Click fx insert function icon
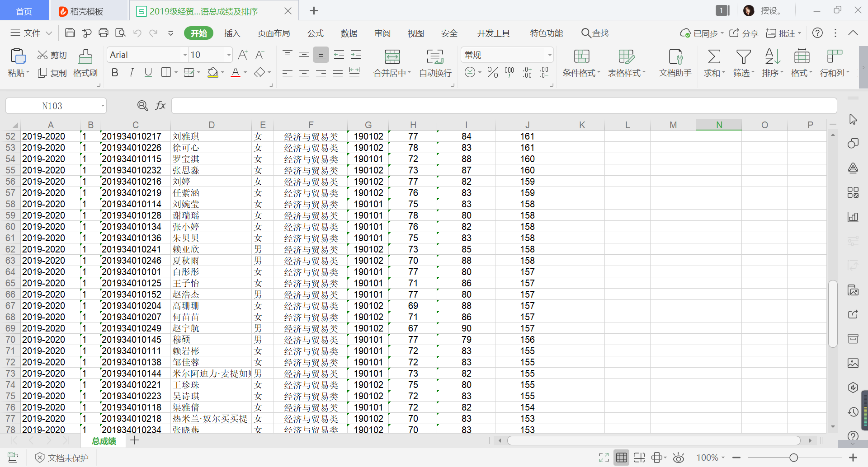 [160, 106]
